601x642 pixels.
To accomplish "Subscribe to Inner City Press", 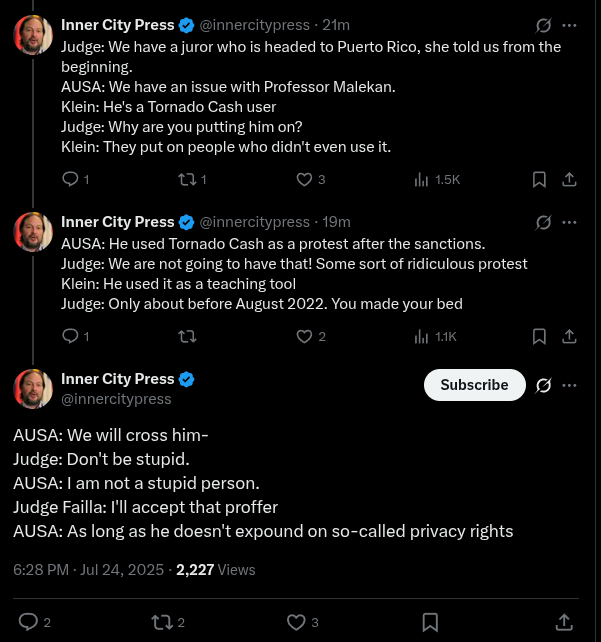I will (x=474, y=385).
